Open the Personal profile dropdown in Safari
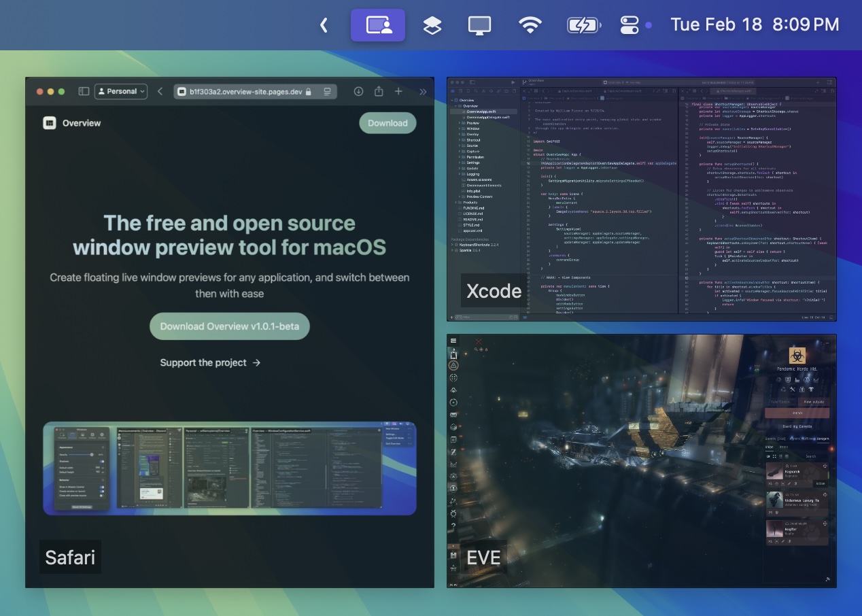The width and height of the screenshot is (862, 616). coord(120,91)
